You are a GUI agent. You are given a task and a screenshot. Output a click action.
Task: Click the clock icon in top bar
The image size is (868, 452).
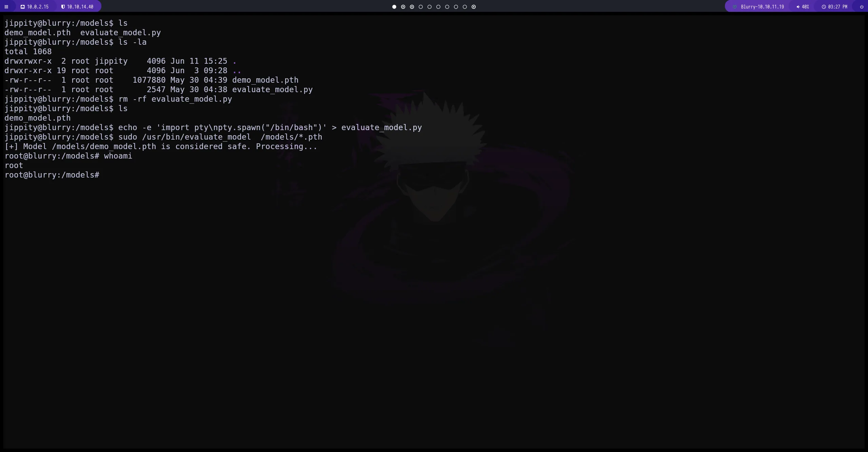[x=824, y=7]
